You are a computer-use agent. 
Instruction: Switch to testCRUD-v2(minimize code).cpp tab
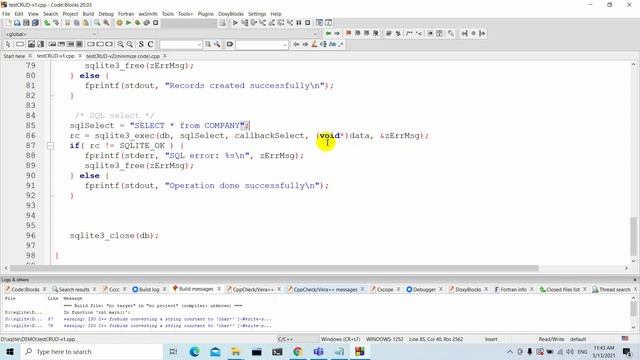[123, 56]
